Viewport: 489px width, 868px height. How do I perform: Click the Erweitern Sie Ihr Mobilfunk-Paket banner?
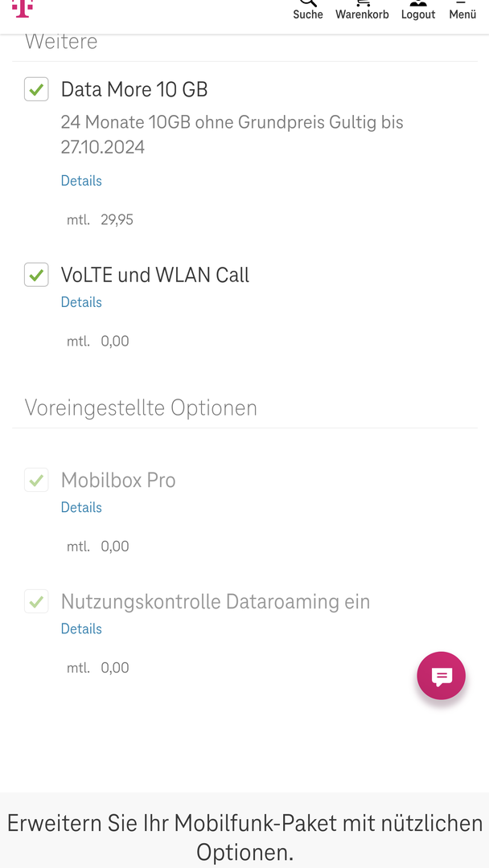(244, 837)
